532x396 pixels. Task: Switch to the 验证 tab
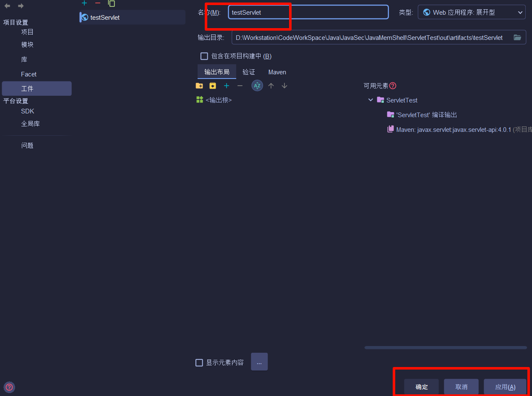coord(249,72)
